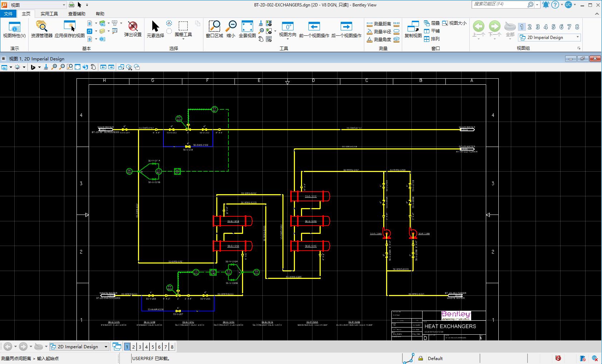Viewport: 602px width, 364px height.
Task: Open the 2D Imperial Design dropdown in ribbon
Action: pos(577,37)
